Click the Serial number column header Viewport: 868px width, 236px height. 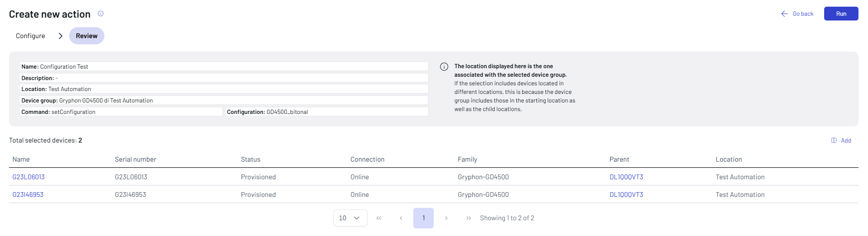[x=135, y=159]
